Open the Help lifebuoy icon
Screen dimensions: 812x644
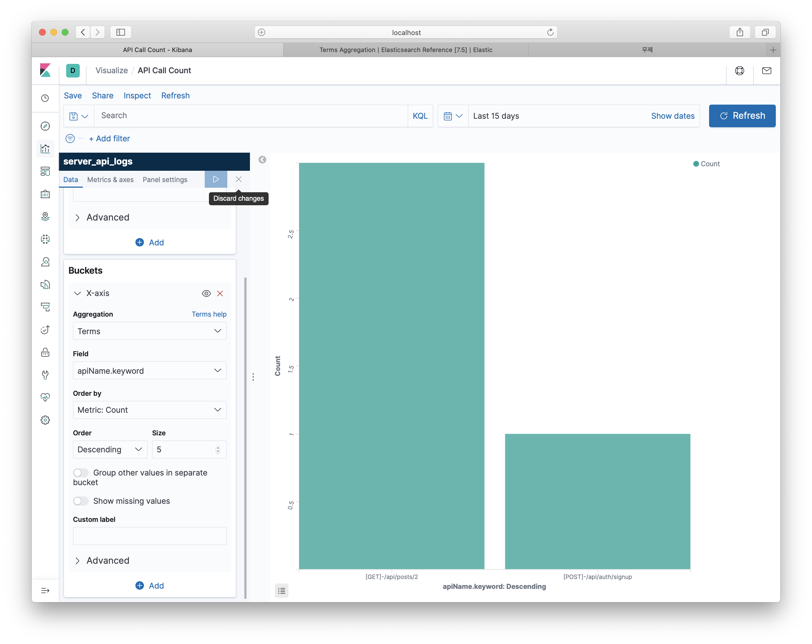pos(739,70)
